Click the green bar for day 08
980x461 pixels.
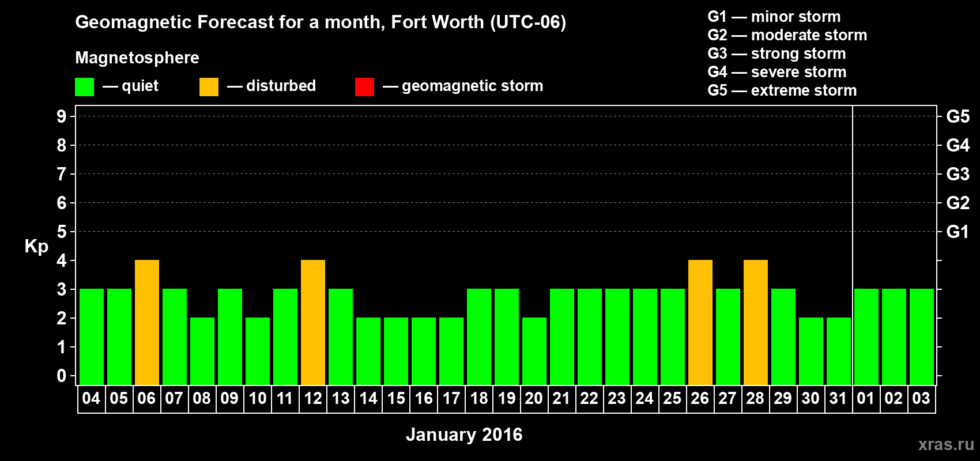(x=202, y=352)
